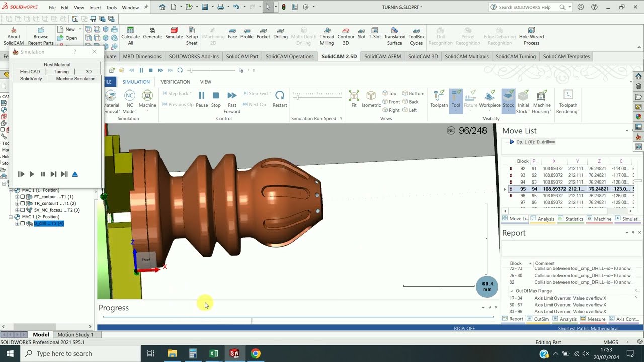644x362 pixels.
Task: Select Turning mode in Simulation dialog
Action: click(61, 72)
